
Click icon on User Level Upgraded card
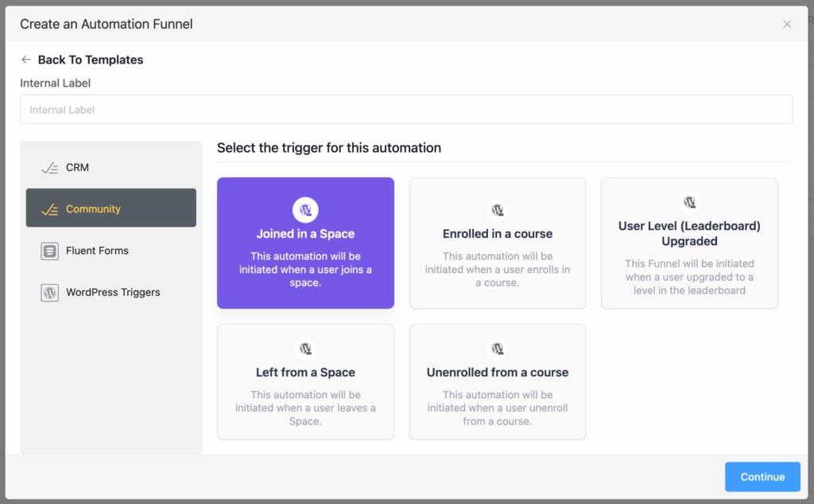(689, 202)
